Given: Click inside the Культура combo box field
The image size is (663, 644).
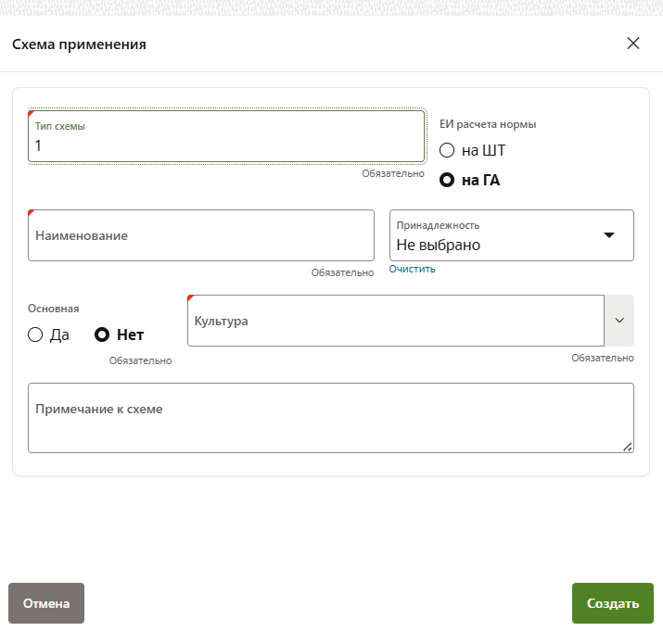Looking at the screenshot, I should click(395, 321).
